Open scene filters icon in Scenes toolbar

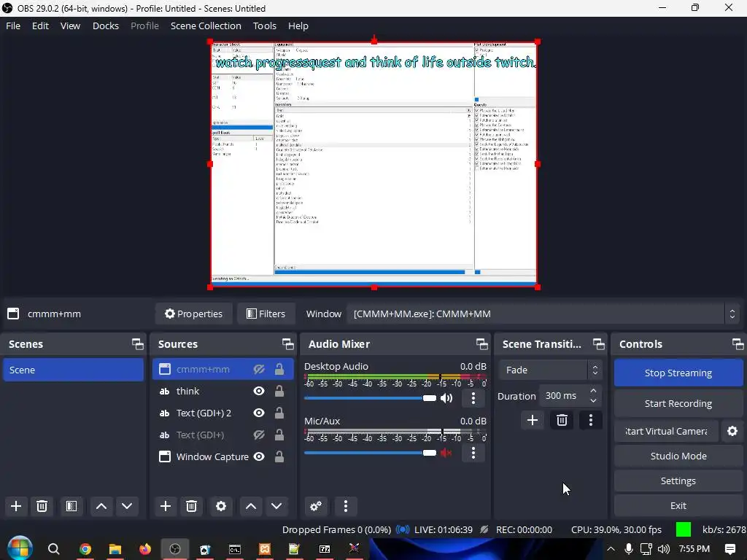pos(71,506)
